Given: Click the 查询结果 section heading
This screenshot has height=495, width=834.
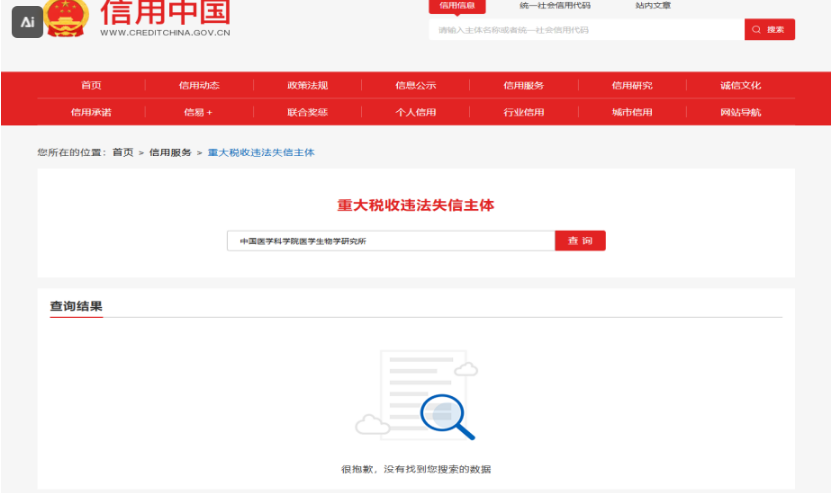Looking at the screenshot, I should click(76, 306).
